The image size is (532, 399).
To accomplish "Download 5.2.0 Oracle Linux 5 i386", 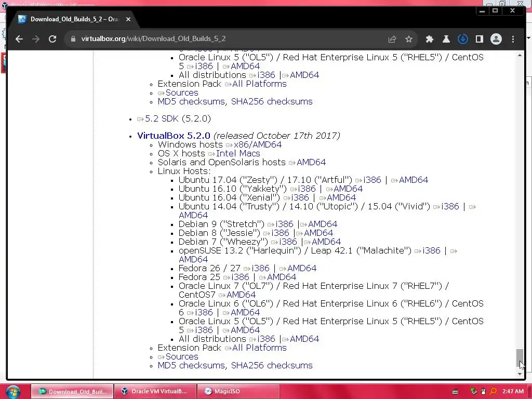I will pyautogui.click(x=204, y=330).
